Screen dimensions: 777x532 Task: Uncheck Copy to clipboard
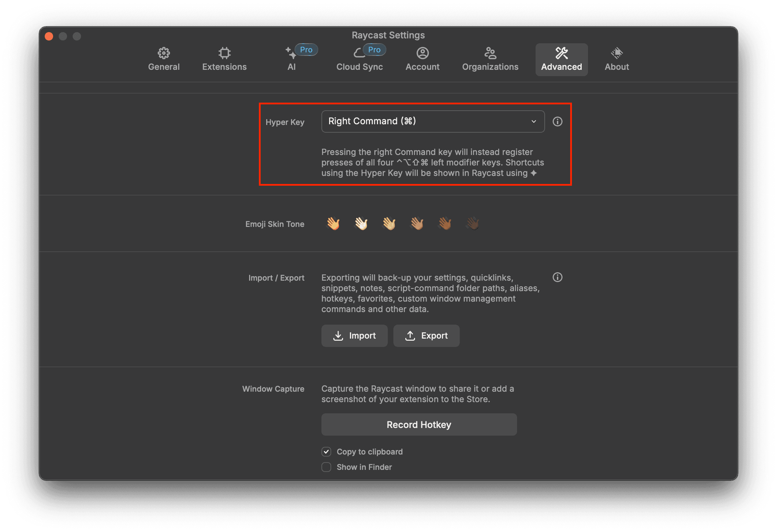(326, 452)
